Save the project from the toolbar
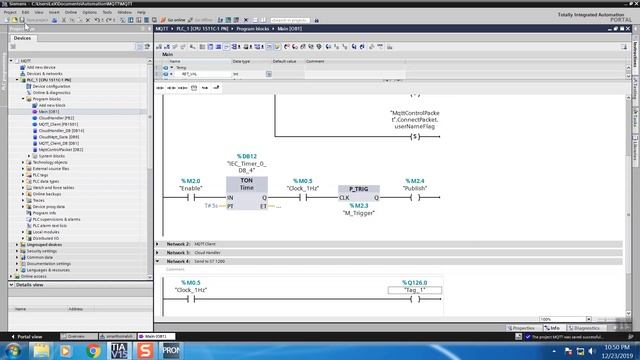Screen dimensions: 640x360 point(22,20)
